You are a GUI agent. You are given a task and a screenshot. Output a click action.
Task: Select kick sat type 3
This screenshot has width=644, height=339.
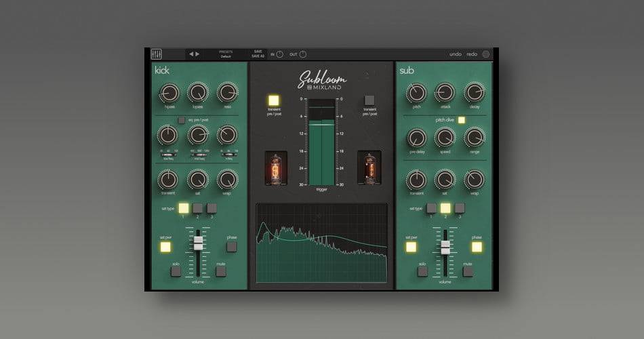[x=212, y=208]
